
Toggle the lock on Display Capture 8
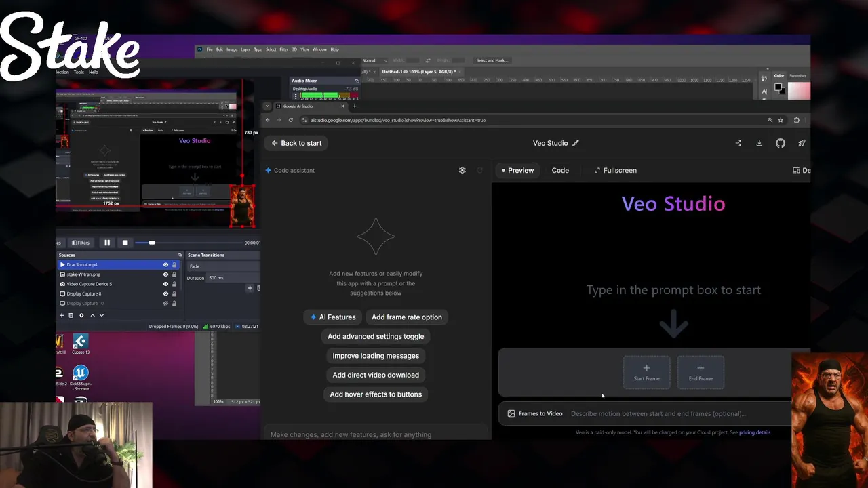[174, 293]
